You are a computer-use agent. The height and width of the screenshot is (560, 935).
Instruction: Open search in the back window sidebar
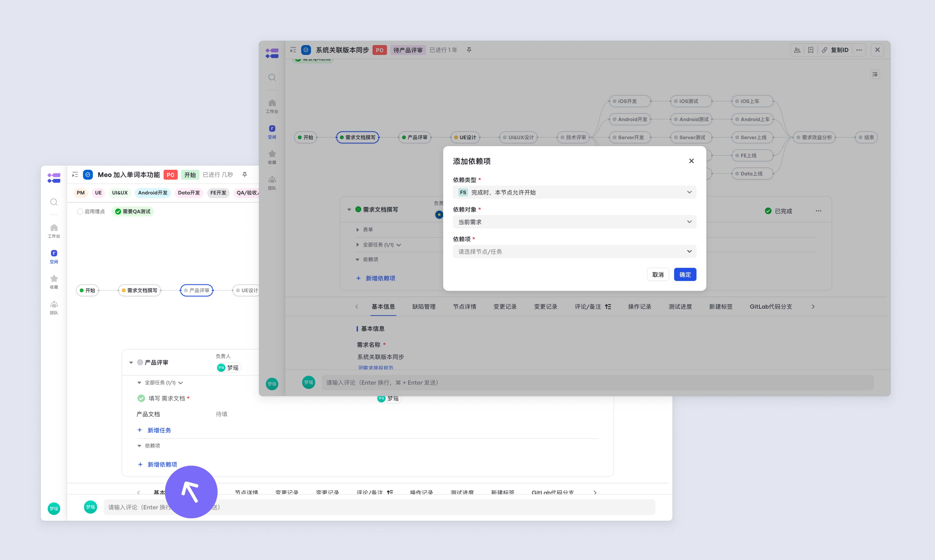[54, 202]
